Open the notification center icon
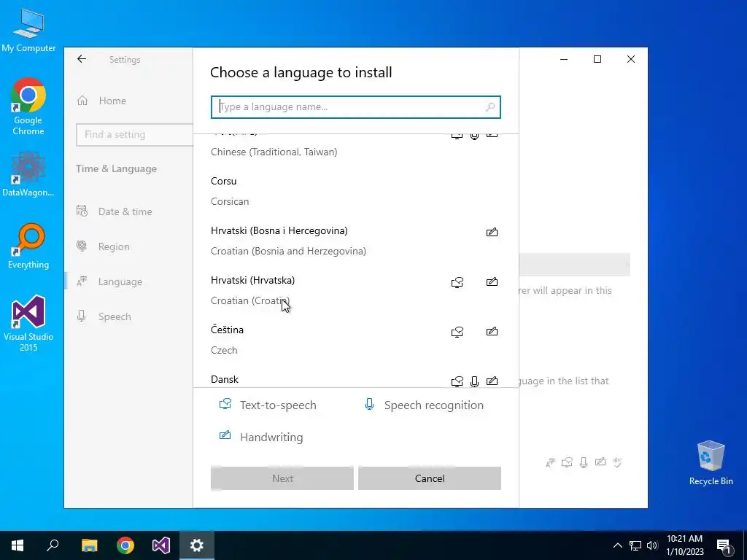Viewport: 747px width, 560px height. [x=724, y=546]
